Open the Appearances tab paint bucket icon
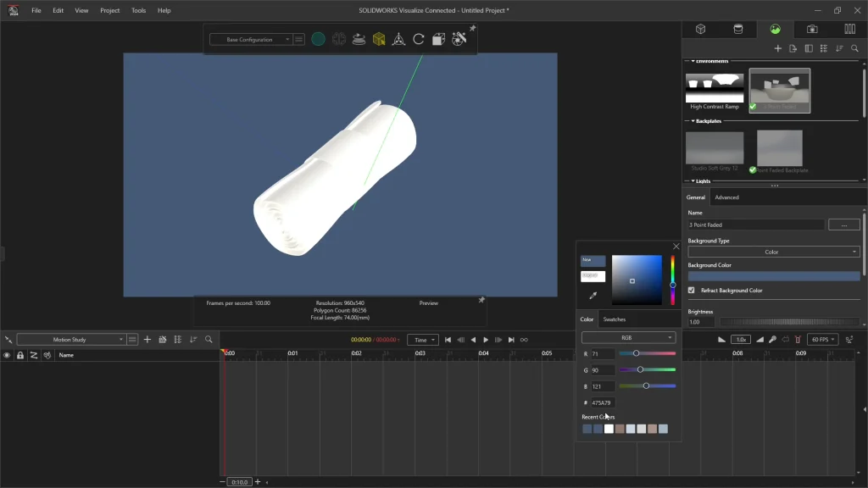The width and height of the screenshot is (868, 488). pos(737,29)
